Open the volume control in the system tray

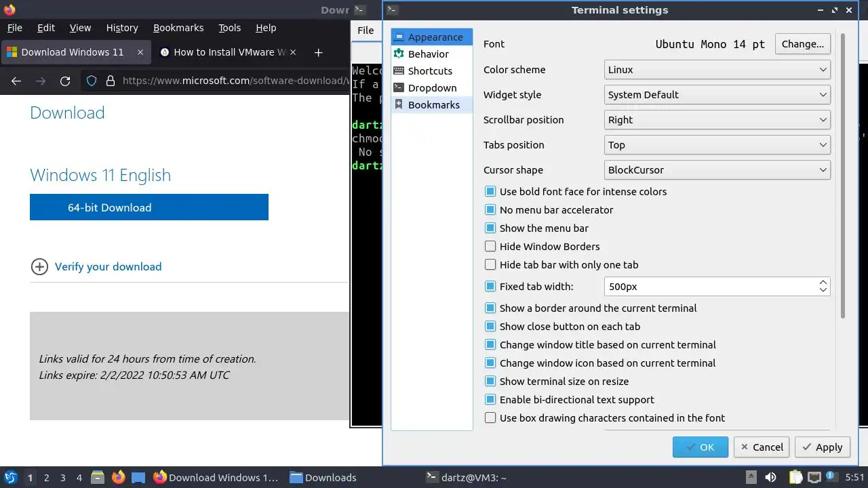[x=770, y=477]
